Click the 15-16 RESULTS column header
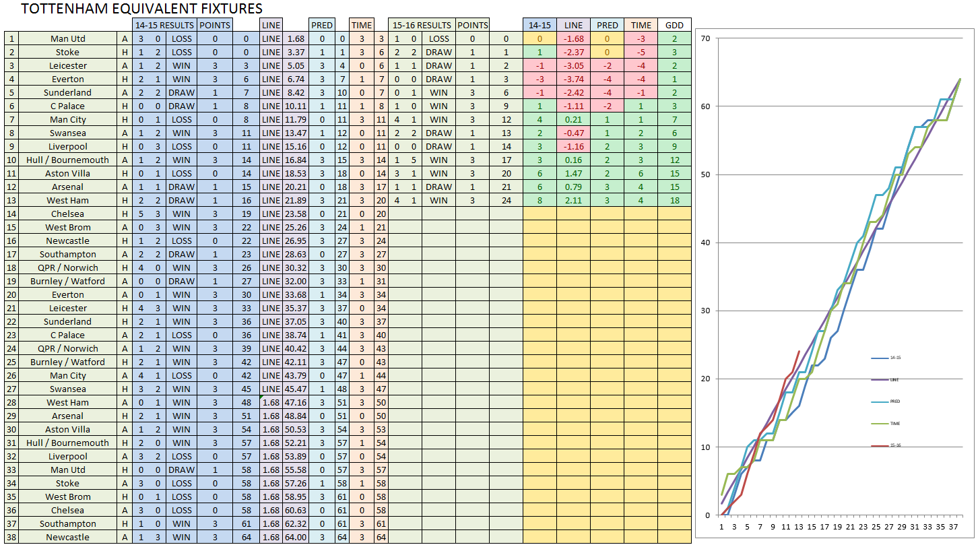980x547 pixels. pyautogui.click(x=422, y=25)
